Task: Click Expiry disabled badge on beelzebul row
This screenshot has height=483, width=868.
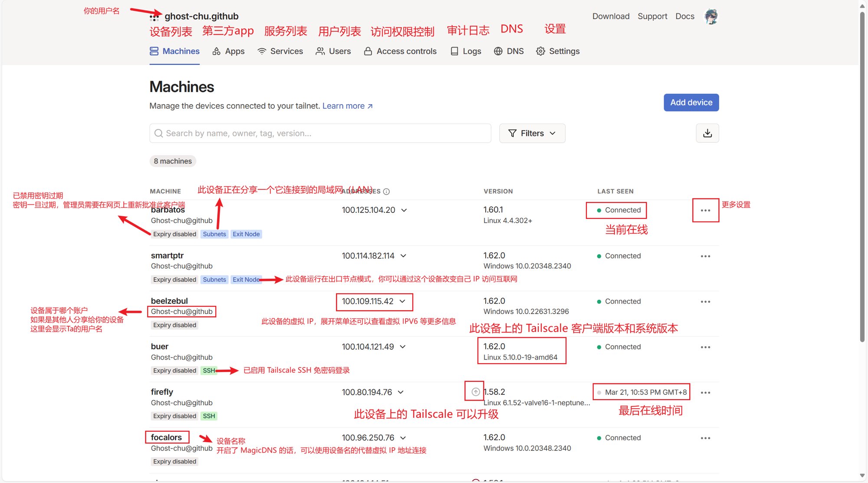Action: point(174,325)
